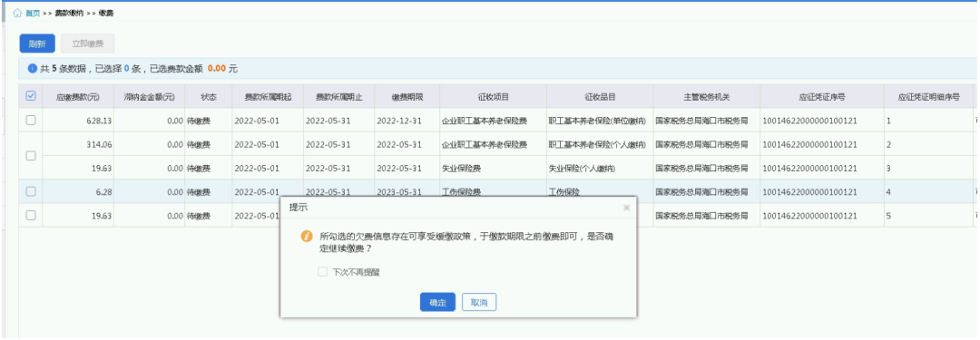Click the 状态 column header
The image size is (980, 340).
click(x=209, y=97)
